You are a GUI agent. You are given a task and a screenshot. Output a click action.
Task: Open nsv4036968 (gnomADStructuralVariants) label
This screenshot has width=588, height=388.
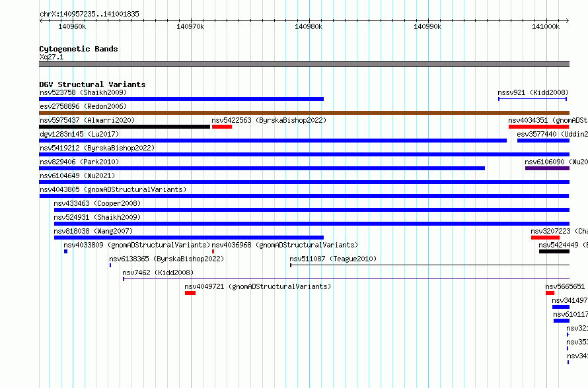(285, 245)
